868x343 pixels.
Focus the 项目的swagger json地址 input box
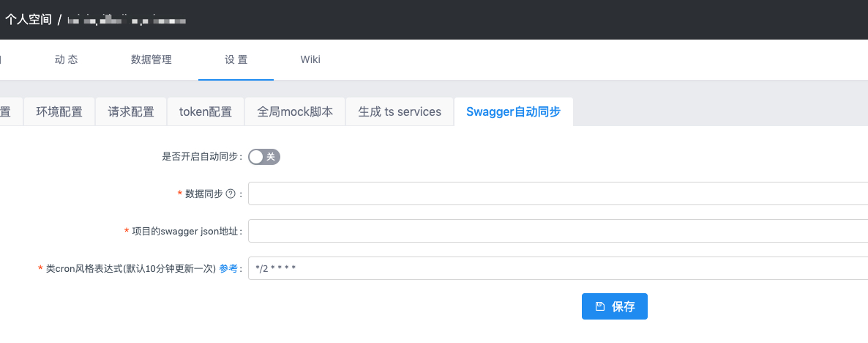point(556,231)
